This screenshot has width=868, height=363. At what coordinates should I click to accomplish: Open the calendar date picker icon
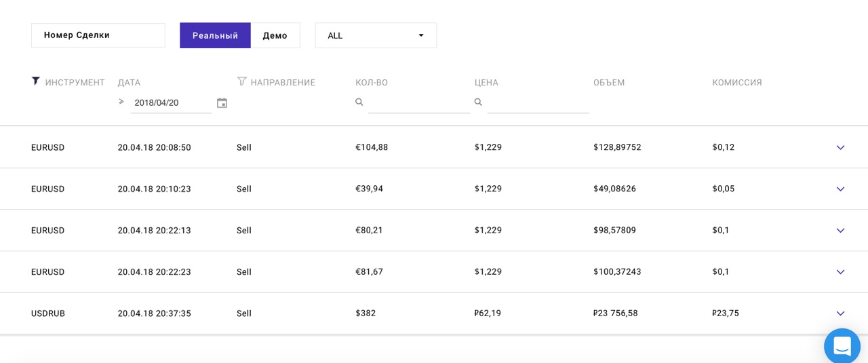pos(222,103)
